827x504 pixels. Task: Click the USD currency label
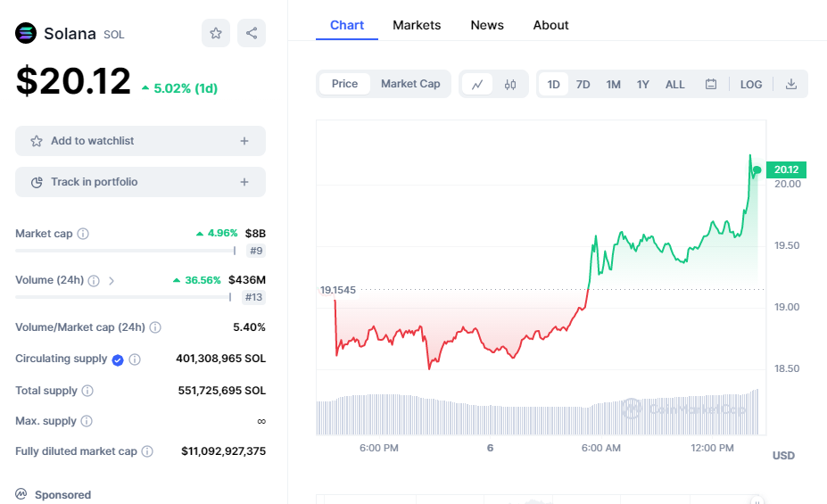pyautogui.click(x=783, y=456)
